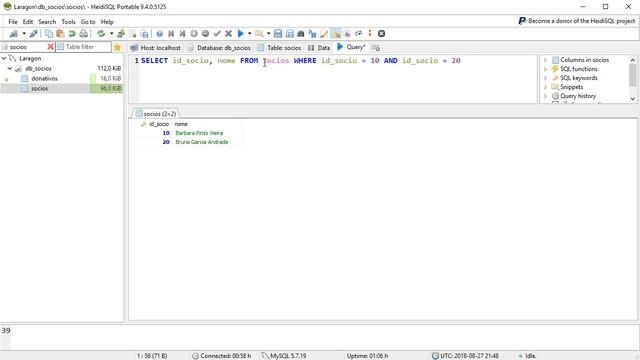Switch to the Data tab

[319, 48]
